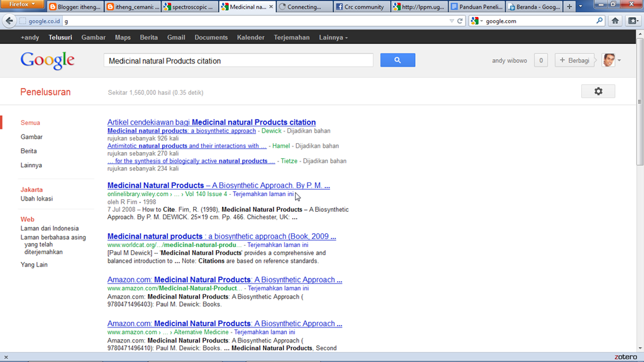Switch to the Crc community Facebook tab
This screenshot has height=362, width=644.
(x=362, y=6)
